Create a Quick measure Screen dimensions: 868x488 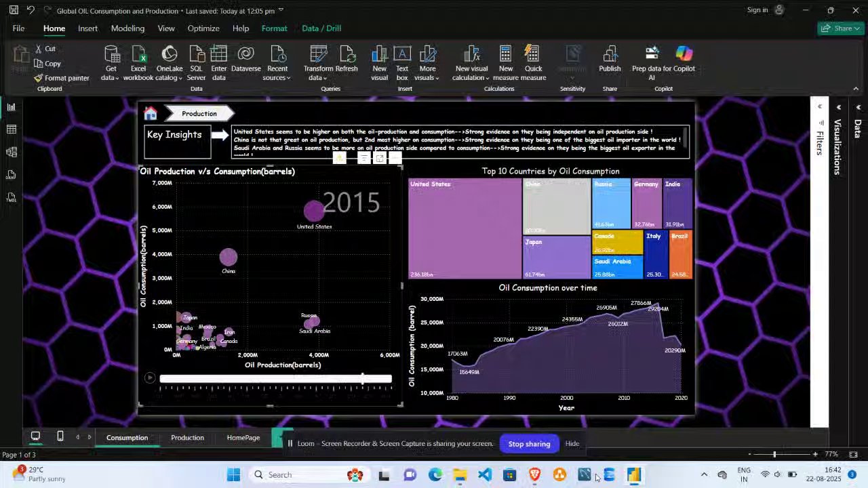coord(533,63)
